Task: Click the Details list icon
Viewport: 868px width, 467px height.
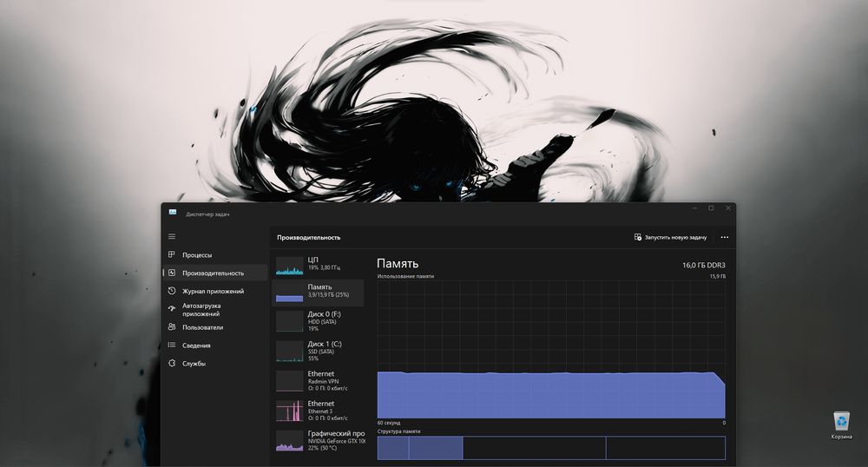Action: (x=172, y=345)
